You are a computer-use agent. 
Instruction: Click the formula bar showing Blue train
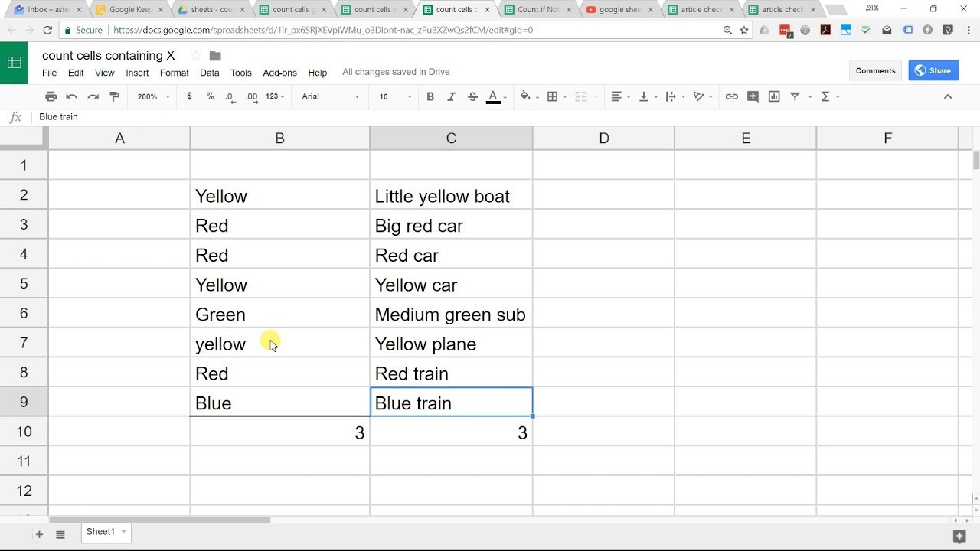(x=505, y=117)
